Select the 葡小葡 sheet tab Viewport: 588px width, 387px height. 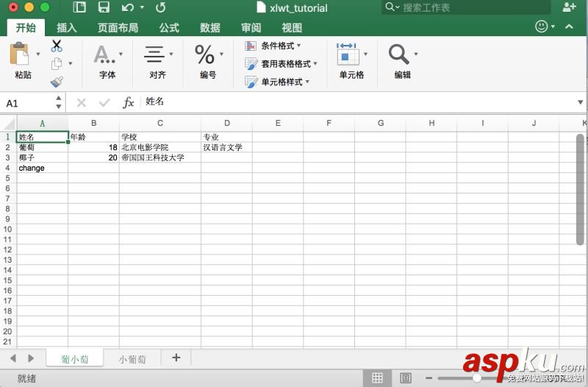(75, 359)
